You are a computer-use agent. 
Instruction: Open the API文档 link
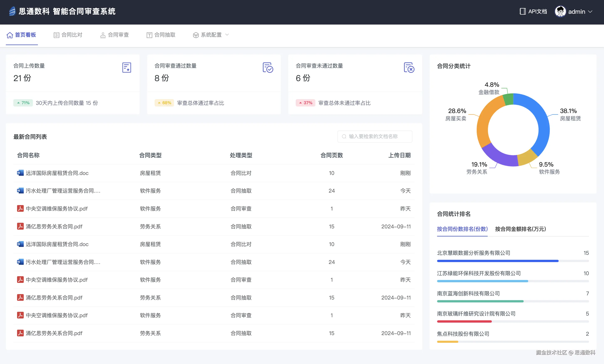[537, 11]
